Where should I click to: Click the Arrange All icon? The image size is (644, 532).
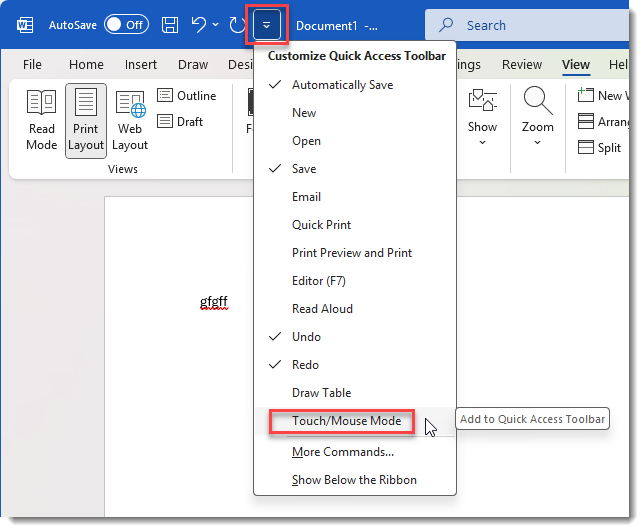tap(585, 121)
